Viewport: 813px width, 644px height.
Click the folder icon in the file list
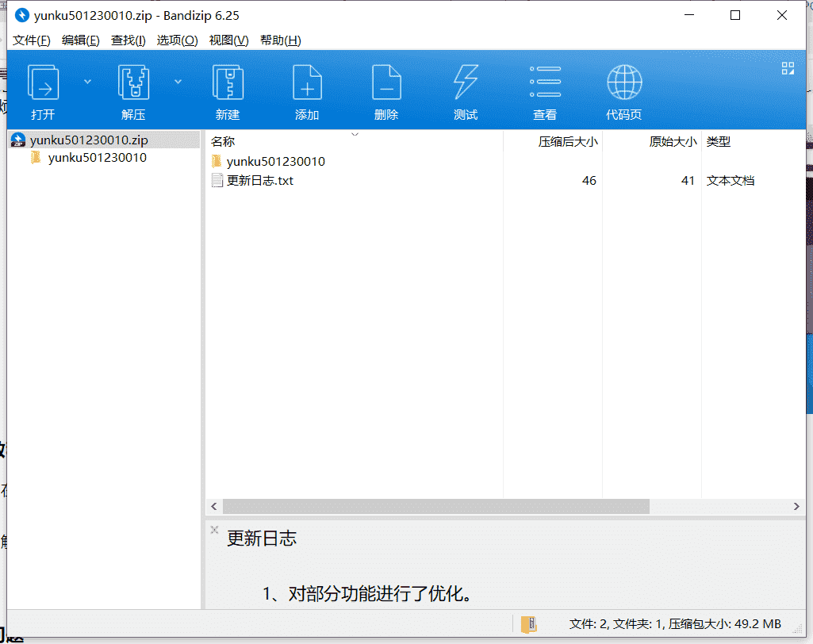pyautogui.click(x=217, y=161)
